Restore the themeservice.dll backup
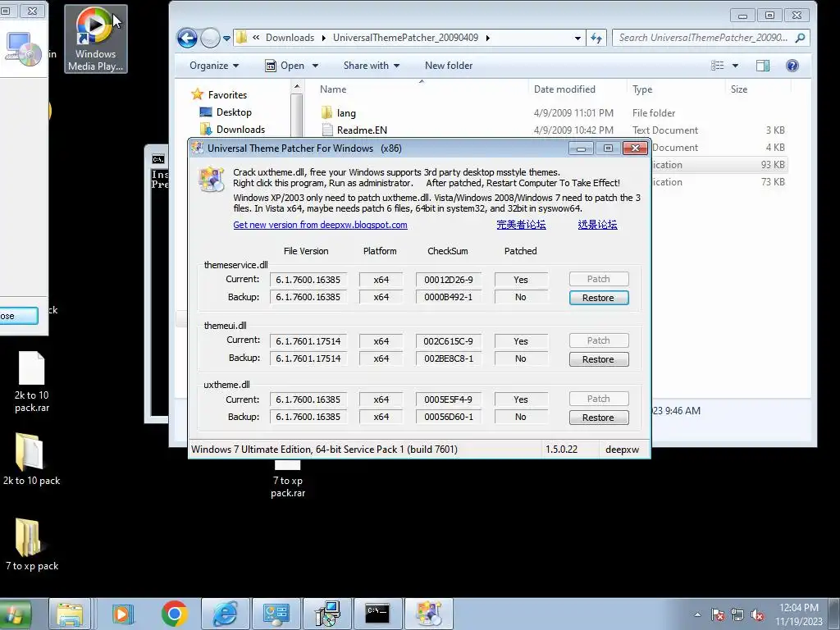840x630 pixels. [598, 298]
